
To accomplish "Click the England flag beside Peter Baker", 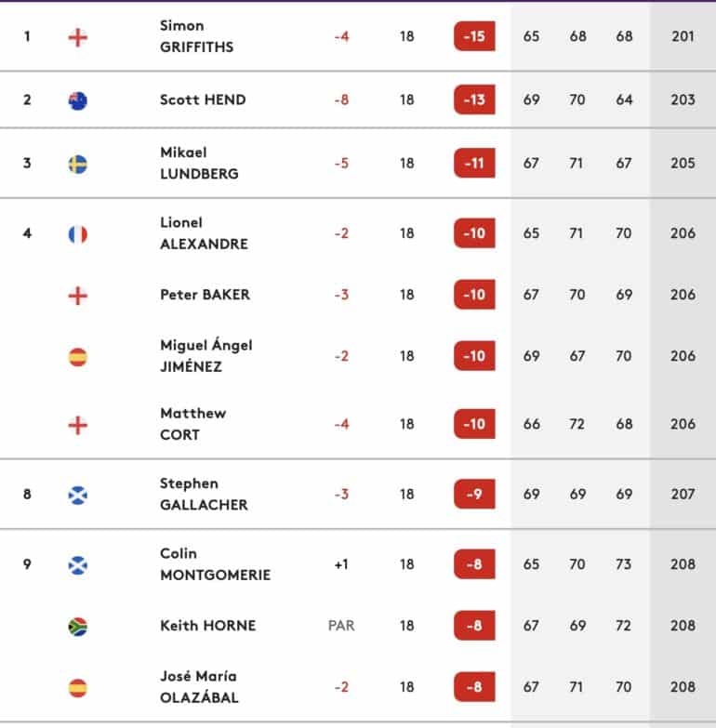I will pyautogui.click(x=77, y=296).
